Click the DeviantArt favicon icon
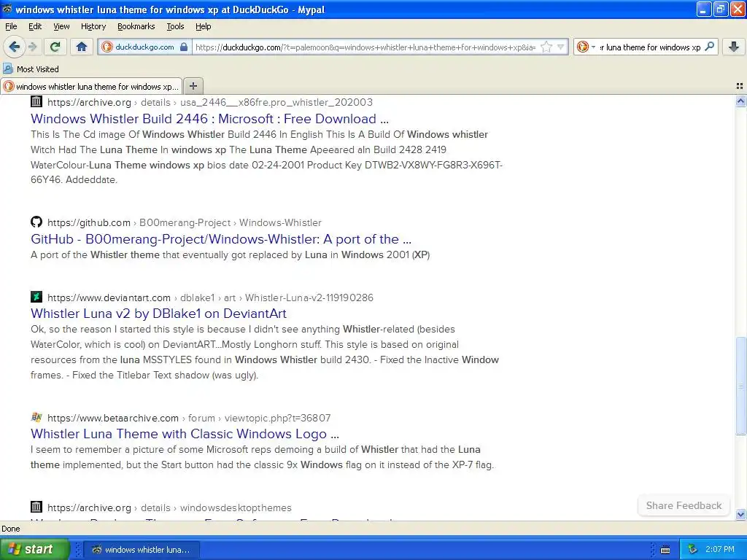 pyautogui.click(x=36, y=297)
